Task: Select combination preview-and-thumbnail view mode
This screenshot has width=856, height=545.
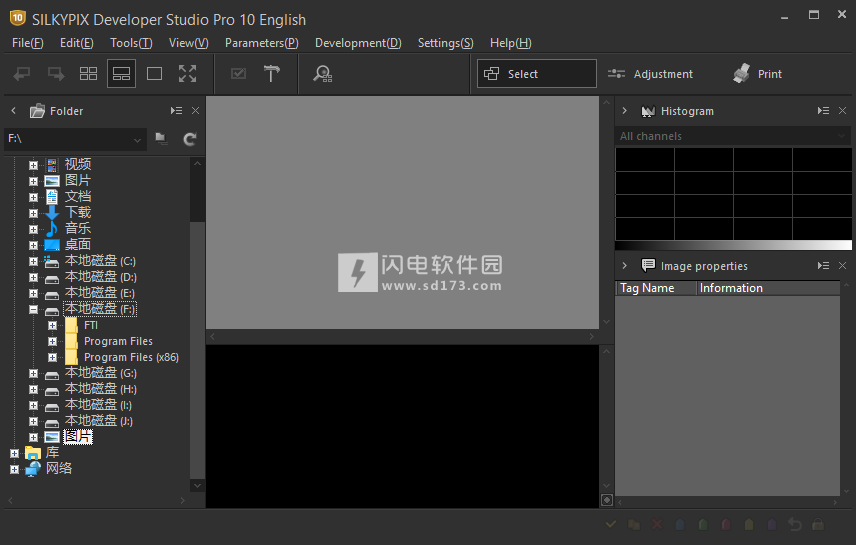Action: pyautogui.click(x=121, y=73)
